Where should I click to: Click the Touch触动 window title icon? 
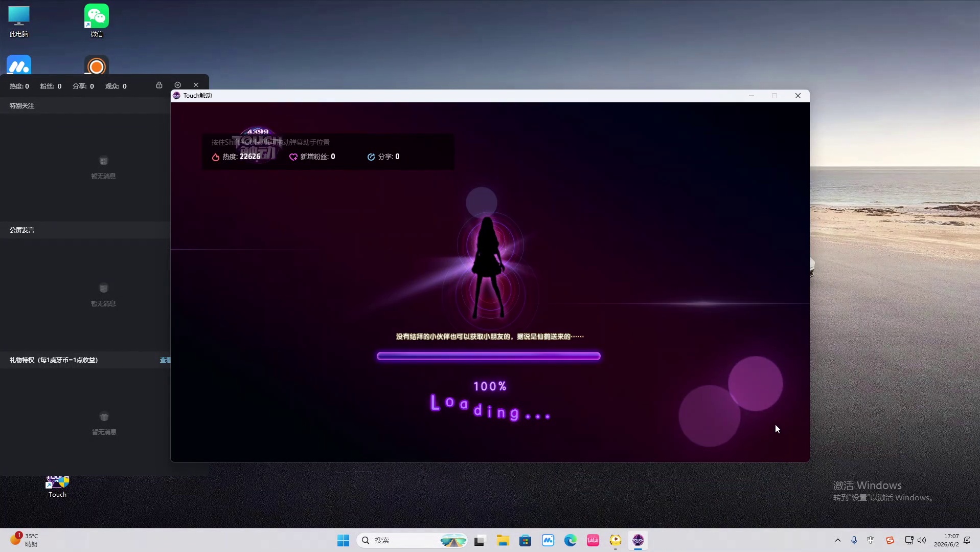click(x=176, y=96)
